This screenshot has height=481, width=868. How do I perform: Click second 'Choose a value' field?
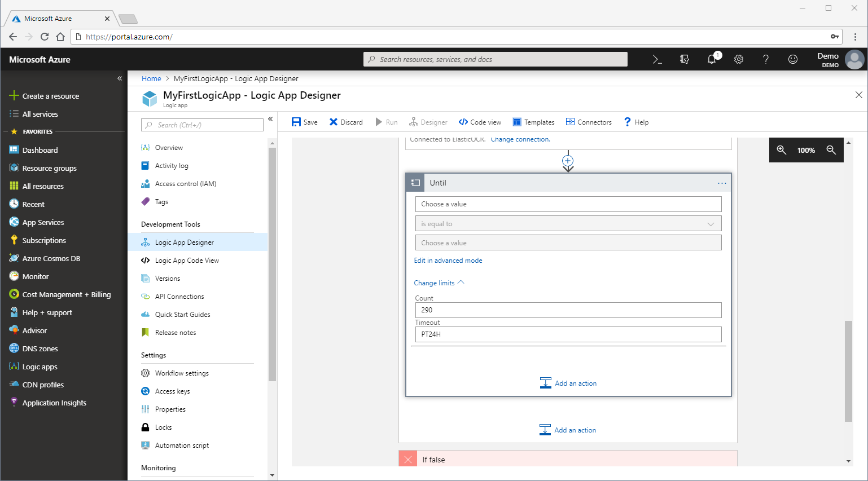point(568,243)
